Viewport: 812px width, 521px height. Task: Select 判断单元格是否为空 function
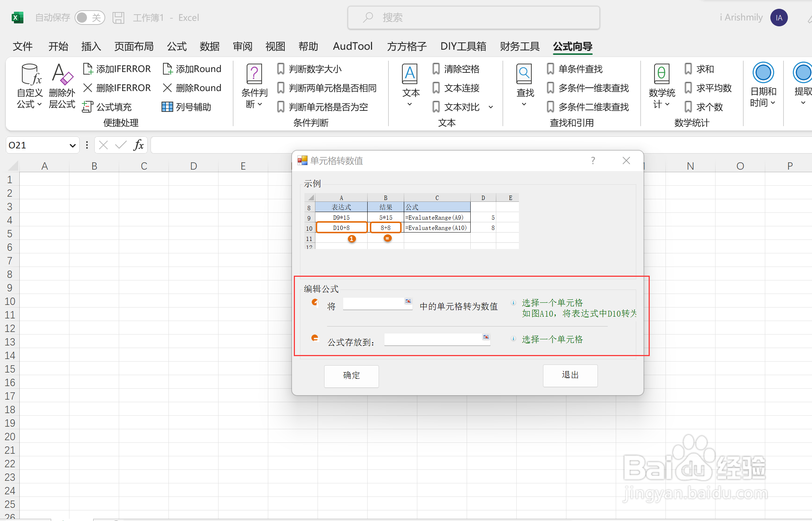pos(322,107)
